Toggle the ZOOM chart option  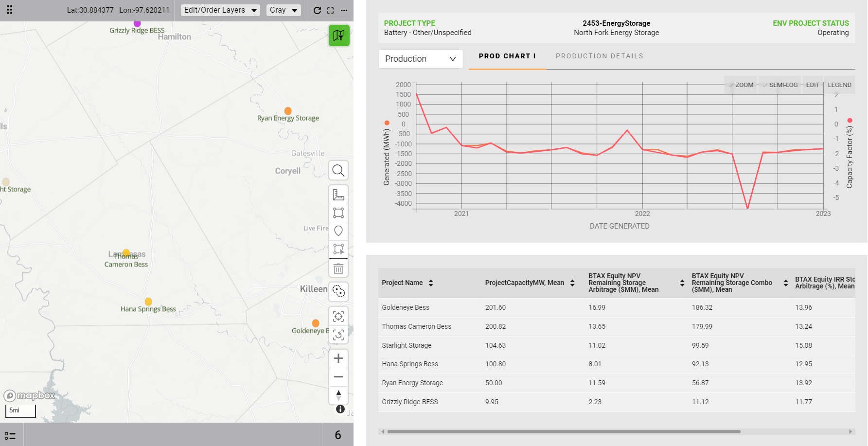[x=741, y=85]
